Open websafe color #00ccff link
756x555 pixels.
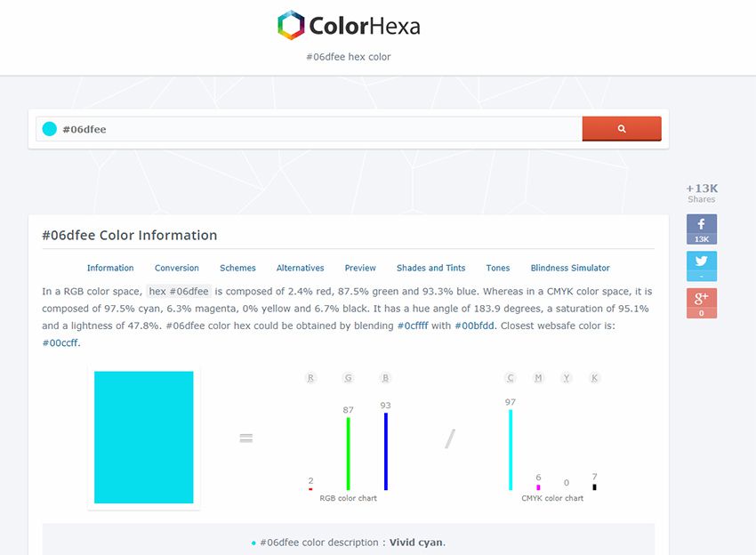tap(60, 343)
